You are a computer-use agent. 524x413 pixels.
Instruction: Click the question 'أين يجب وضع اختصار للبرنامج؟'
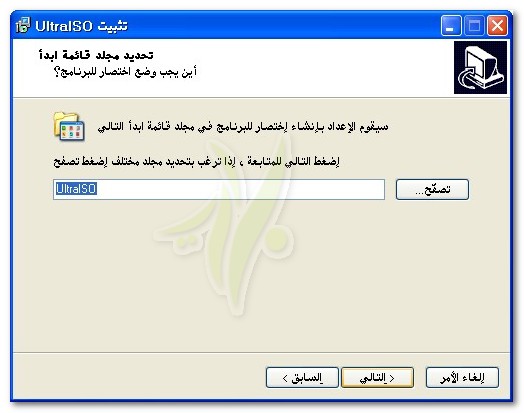125,72
